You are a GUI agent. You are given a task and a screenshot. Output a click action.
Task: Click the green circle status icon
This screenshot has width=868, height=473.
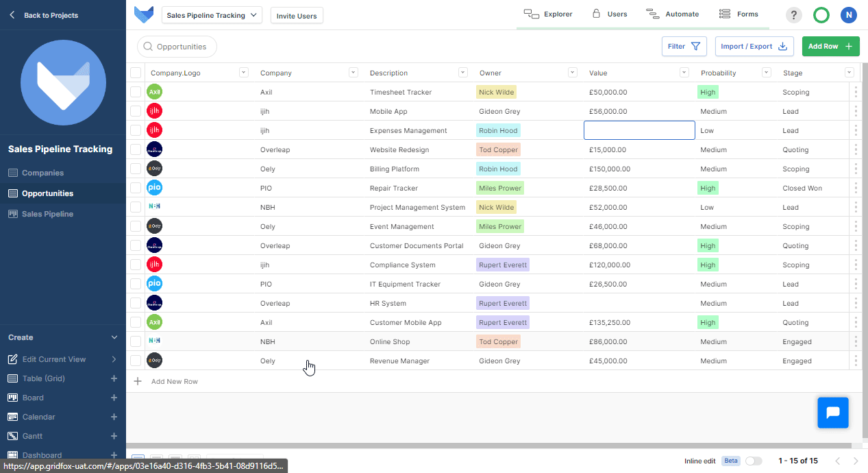821,15
